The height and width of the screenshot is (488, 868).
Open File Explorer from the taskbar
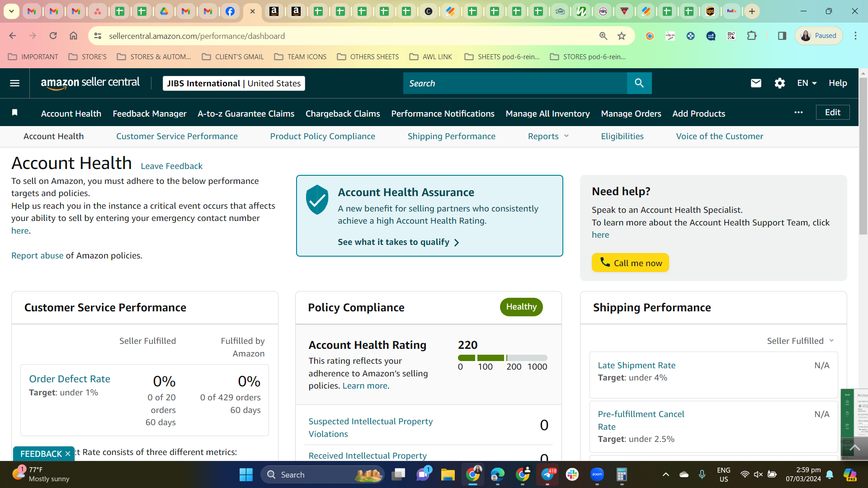[x=448, y=474]
